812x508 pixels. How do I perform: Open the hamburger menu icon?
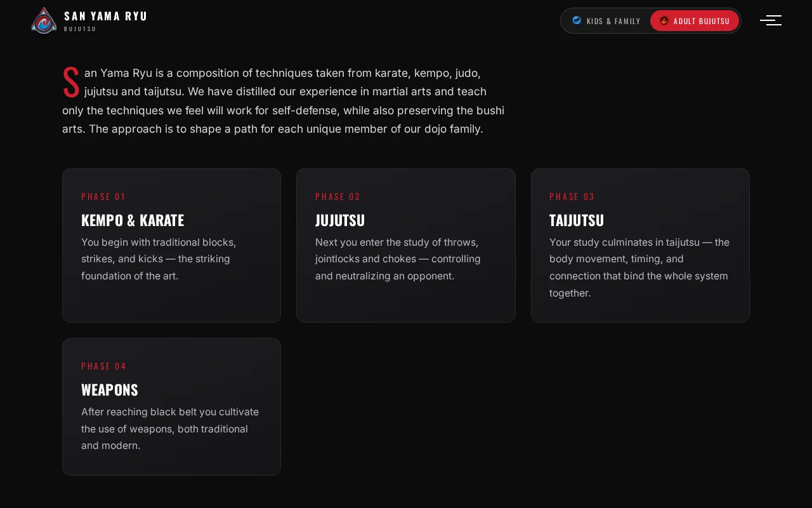coord(771,20)
